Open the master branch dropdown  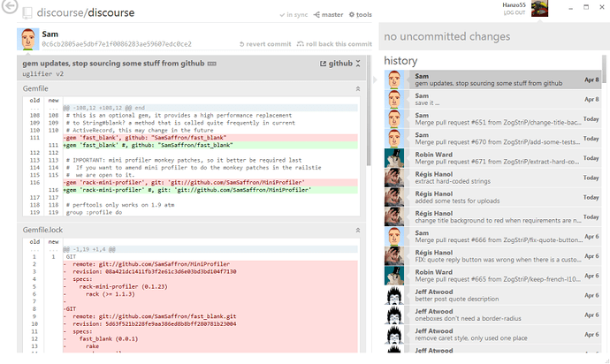point(329,15)
